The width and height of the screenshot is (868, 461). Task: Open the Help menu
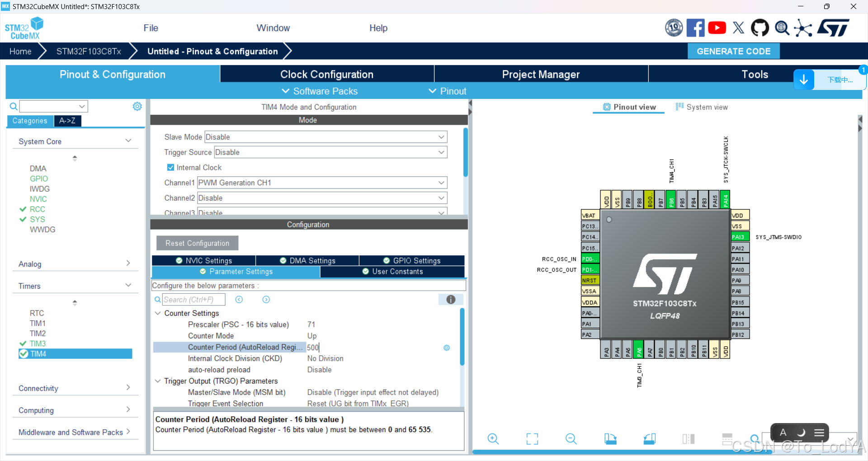(378, 28)
